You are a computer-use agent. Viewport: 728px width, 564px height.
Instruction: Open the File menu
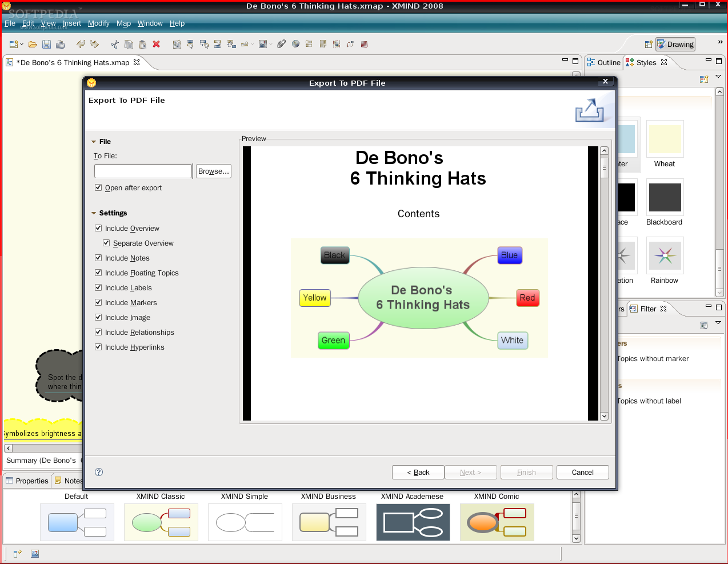10,23
